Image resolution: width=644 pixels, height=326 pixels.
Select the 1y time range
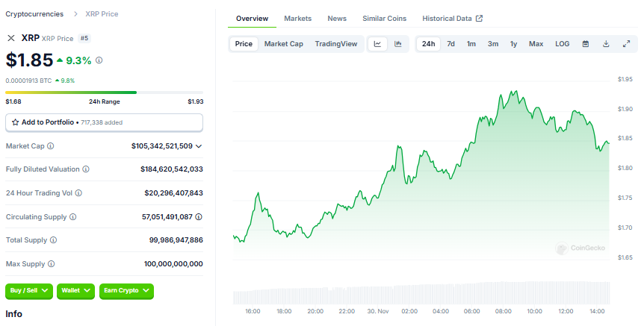point(513,44)
